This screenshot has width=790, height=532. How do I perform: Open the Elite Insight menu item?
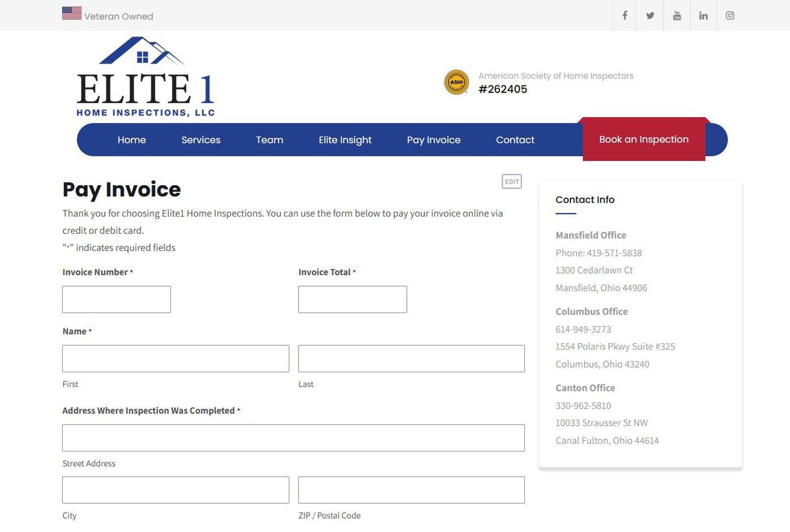click(x=345, y=140)
